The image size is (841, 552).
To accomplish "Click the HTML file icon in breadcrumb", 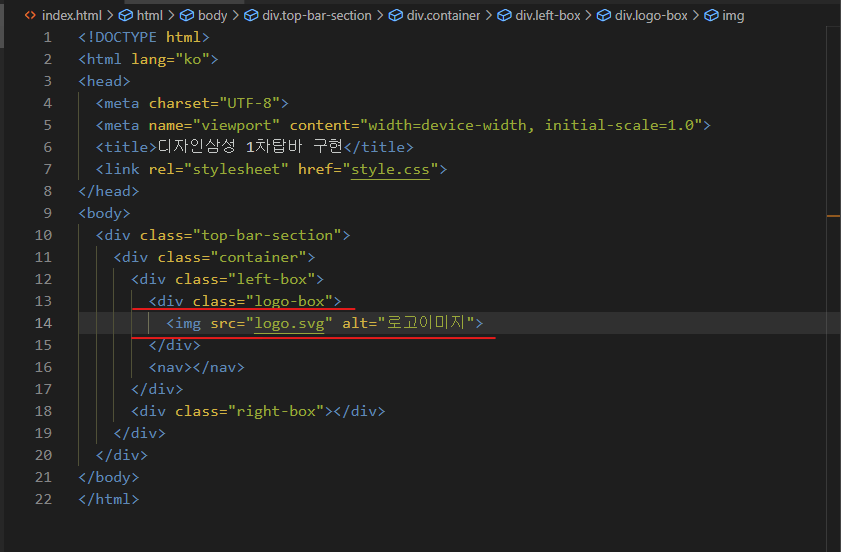I will [30, 16].
